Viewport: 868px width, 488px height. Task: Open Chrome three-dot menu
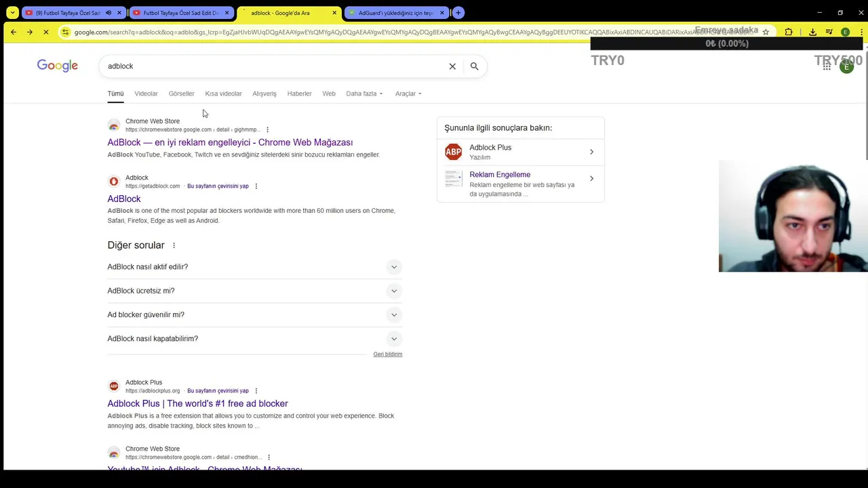click(861, 32)
